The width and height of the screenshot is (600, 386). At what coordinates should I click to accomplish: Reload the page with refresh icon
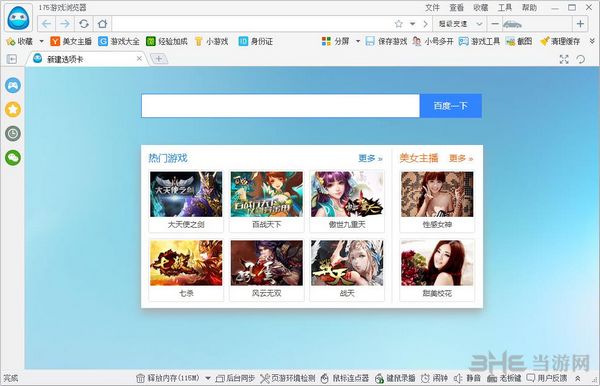(84, 24)
